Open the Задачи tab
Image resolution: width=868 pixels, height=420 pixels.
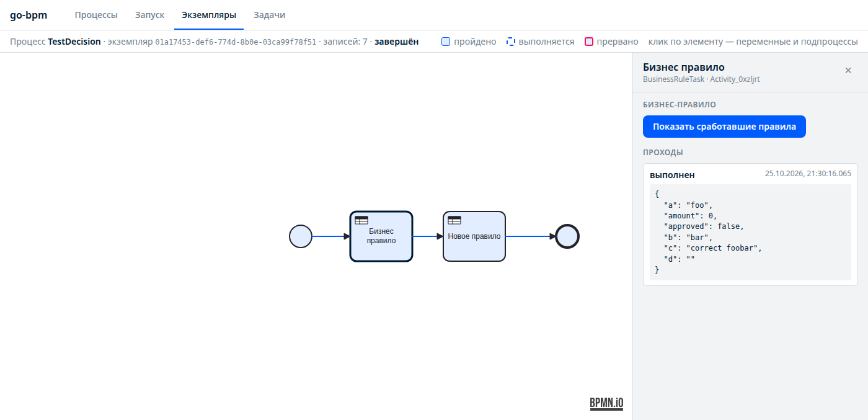click(270, 15)
